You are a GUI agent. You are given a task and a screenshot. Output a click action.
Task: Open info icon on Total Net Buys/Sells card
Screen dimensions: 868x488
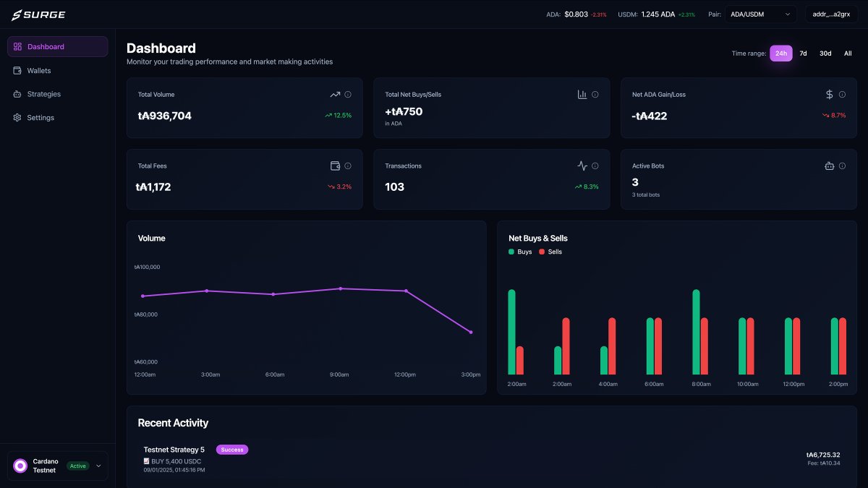click(x=595, y=95)
